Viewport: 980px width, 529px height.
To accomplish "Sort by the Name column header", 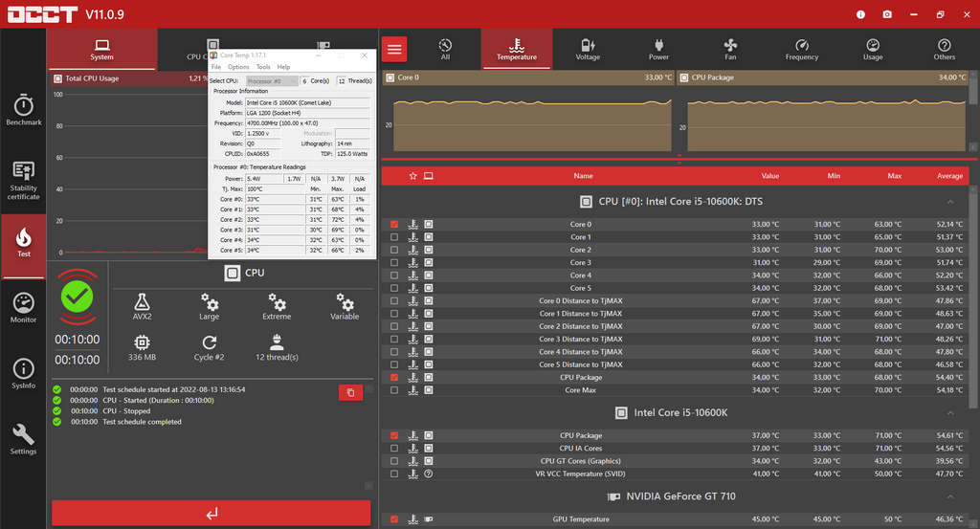I will 583,176.
